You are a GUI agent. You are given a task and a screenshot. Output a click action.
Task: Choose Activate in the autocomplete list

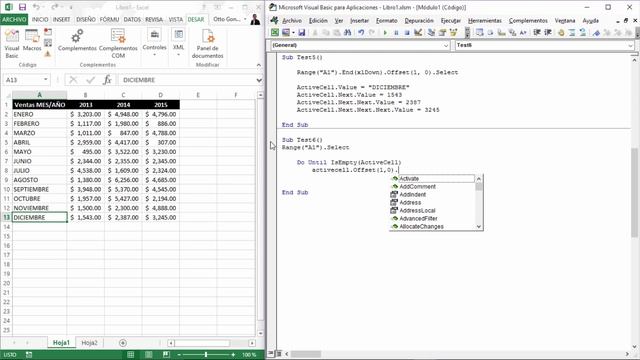pos(433,179)
